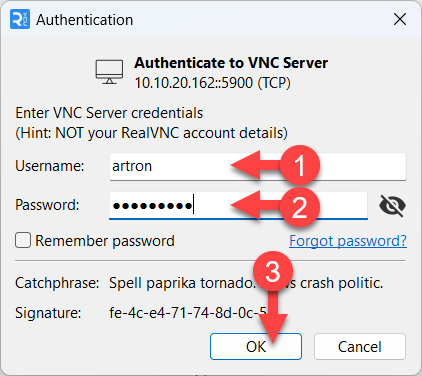Click the server address 10.10.20.162::5900 (TCP)
The width and height of the screenshot is (422, 376).
pos(212,83)
